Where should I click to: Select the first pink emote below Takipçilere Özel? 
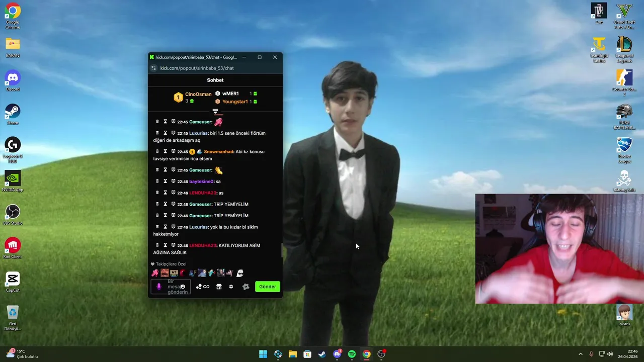coord(155,273)
